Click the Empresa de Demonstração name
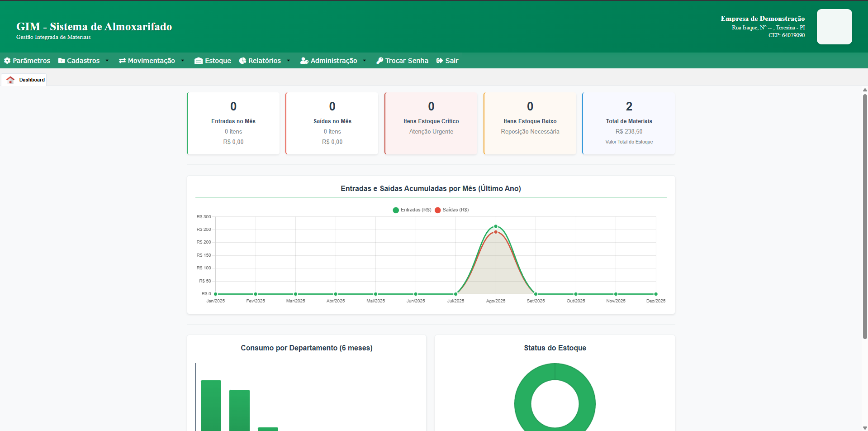This screenshot has height=431, width=868. [x=763, y=19]
